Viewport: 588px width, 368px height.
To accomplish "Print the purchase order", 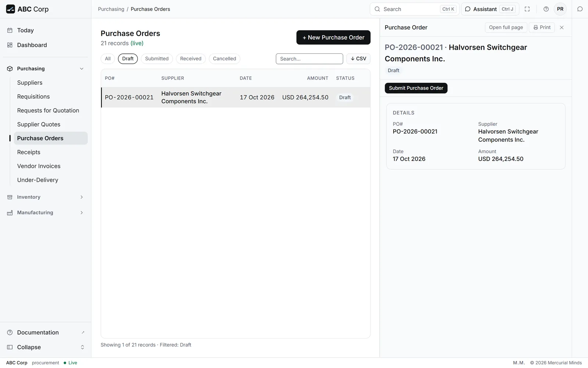I will (x=542, y=28).
